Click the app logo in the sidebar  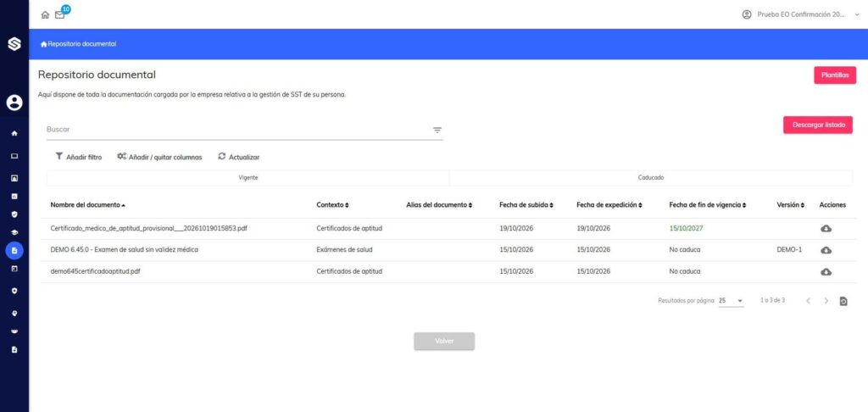14,44
